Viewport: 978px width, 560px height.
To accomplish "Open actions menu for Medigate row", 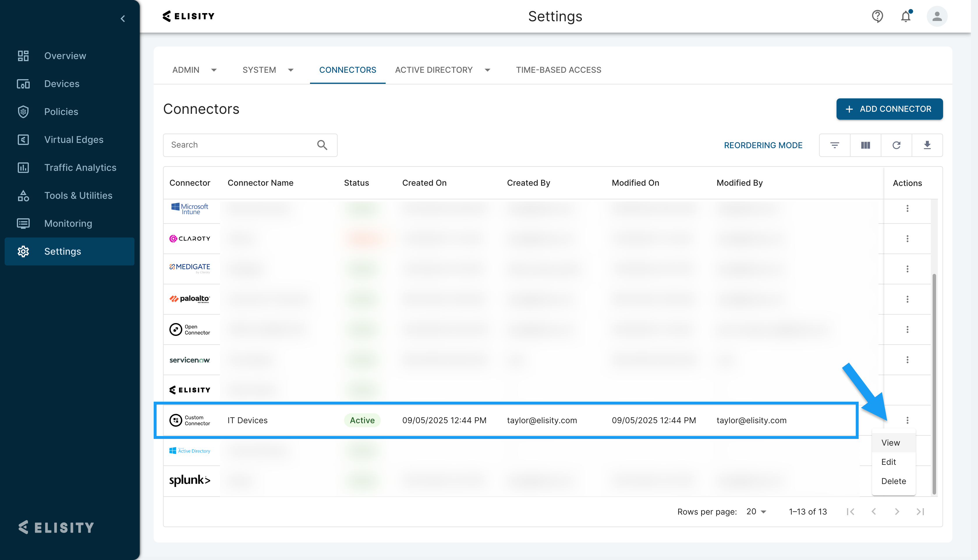I will [x=907, y=269].
